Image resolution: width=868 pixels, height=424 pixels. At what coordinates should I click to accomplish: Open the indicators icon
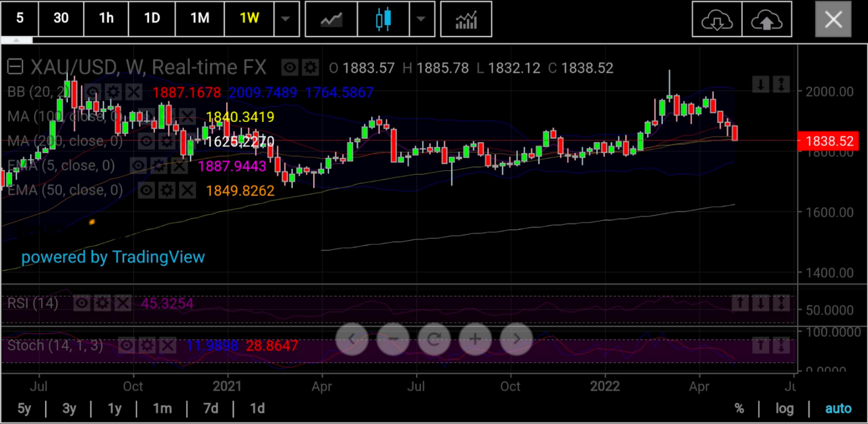click(466, 19)
